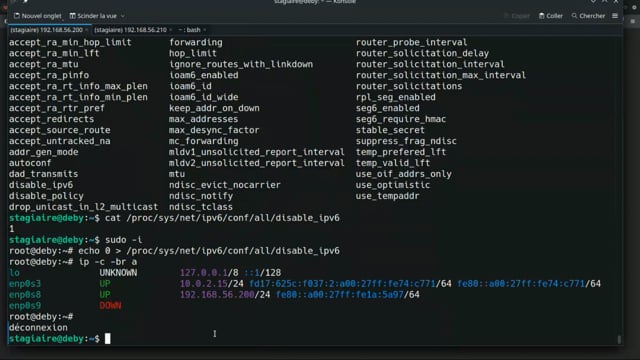
Task: Switch to the (stagiaire) 192.168.56.210 tab
Action: 130,30
